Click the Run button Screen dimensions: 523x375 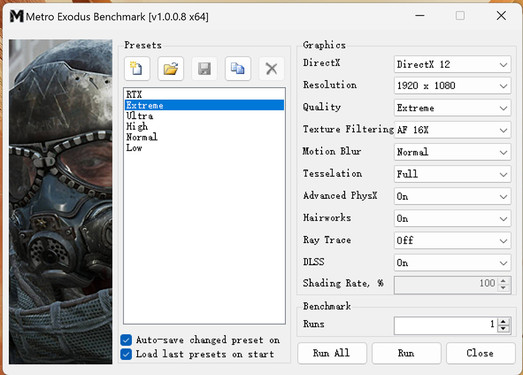[406, 353]
